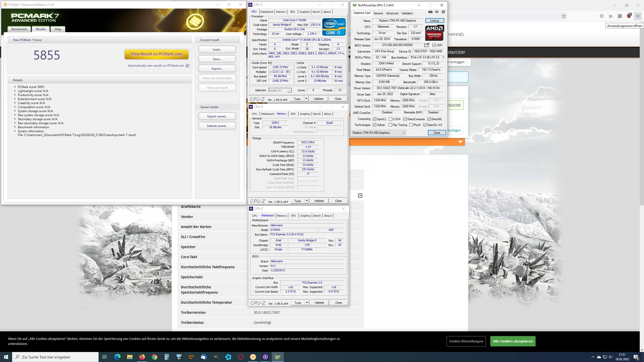Screen dimensions: 644x362
Task: Open the Windows Start menu
Action: [x=6, y=357]
